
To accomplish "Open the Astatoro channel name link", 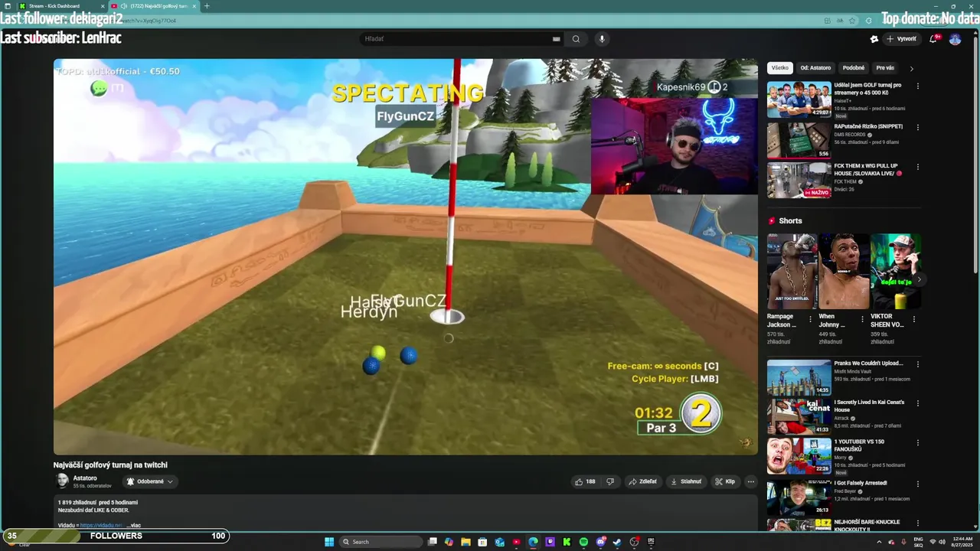I will click(x=85, y=478).
